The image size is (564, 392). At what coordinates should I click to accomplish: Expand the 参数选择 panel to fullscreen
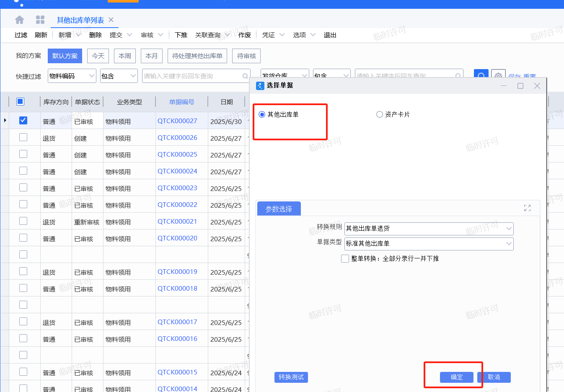(527, 208)
